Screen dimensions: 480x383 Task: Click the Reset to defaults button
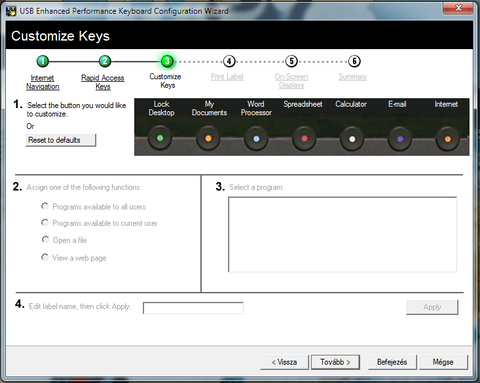pyautogui.click(x=61, y=140)
